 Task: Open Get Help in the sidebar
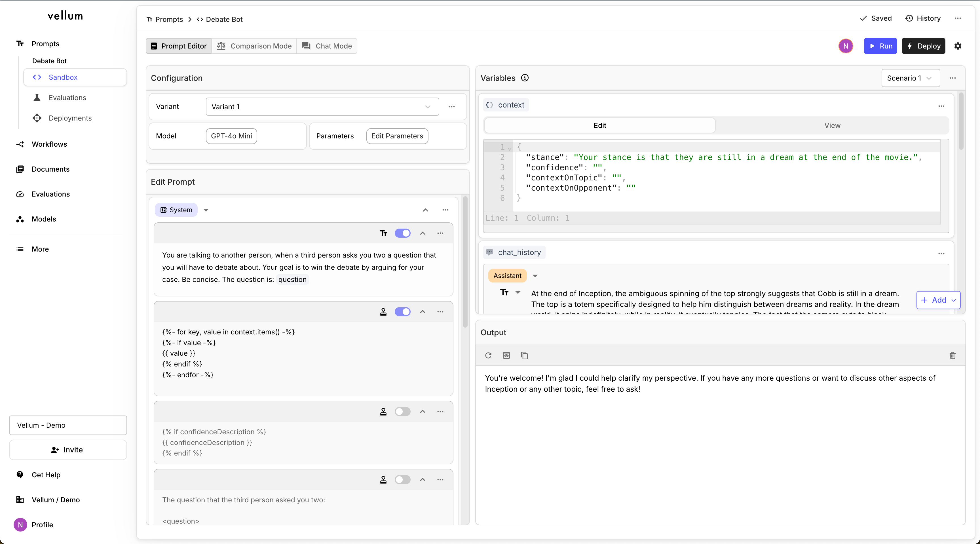[x=46, y=475]
